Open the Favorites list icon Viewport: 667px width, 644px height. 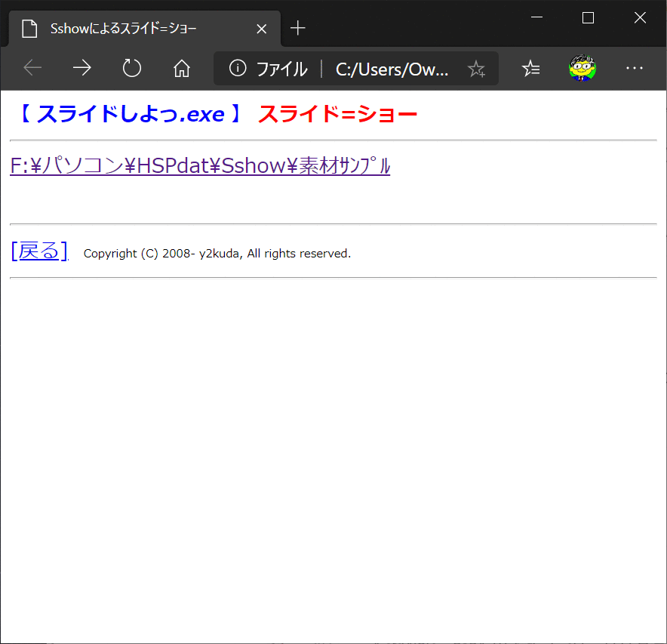531,69
